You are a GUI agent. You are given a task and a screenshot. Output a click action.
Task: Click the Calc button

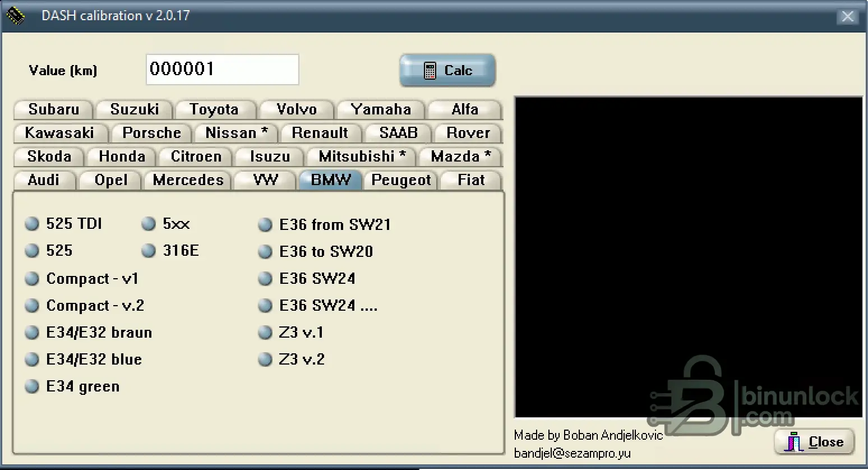coord(447,71)
